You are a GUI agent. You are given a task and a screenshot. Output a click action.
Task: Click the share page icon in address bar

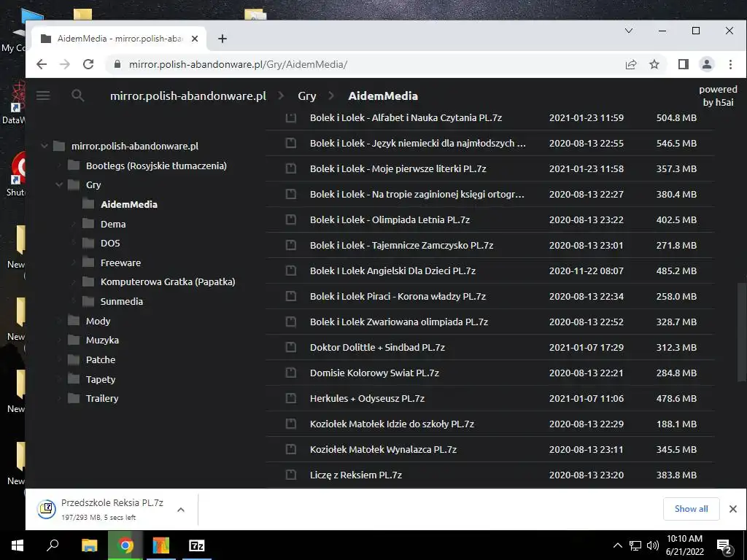coord(631,64)
